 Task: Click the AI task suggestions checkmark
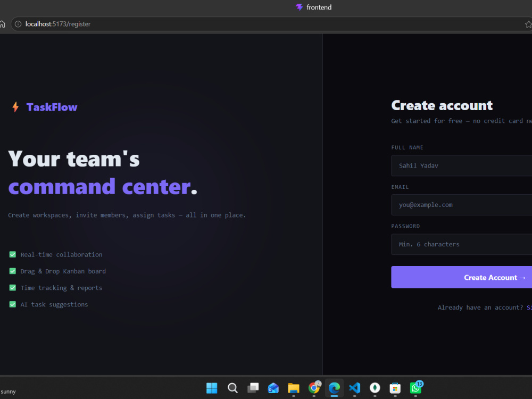click(x=13, y=304)
